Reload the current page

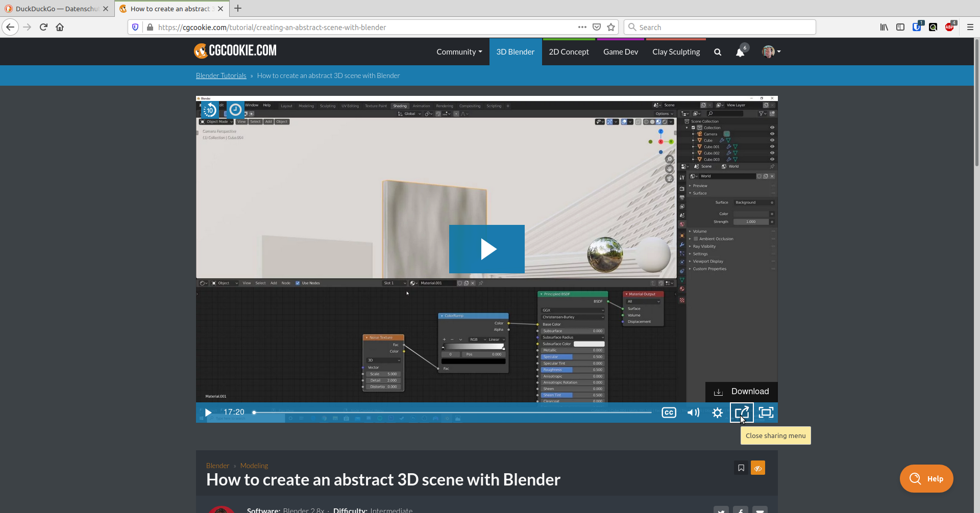pos(43,27)
